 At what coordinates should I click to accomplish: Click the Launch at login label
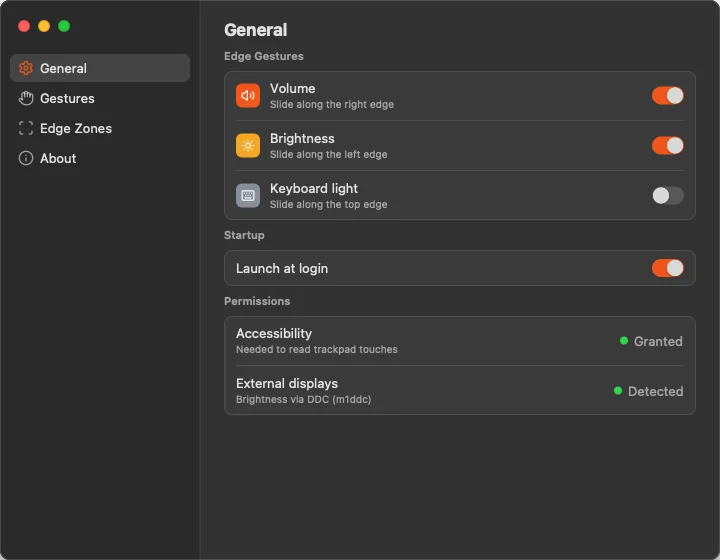(x=282, y=268)
